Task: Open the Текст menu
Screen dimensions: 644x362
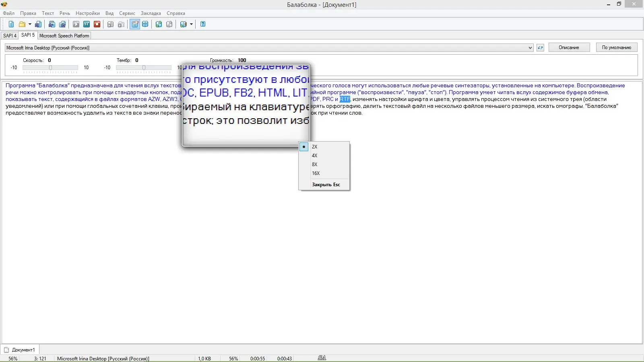Action: pyautogui.click(x=48, y=13)
